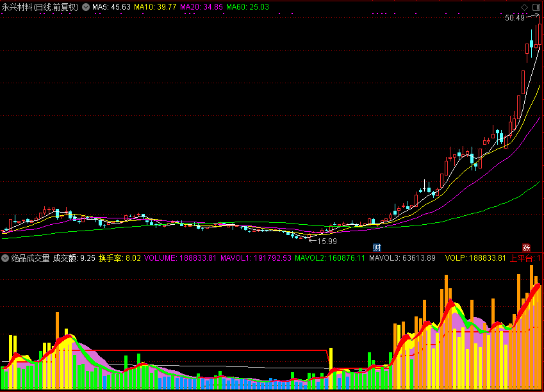The height and width of the screenshot is (392, 544).
Task: Click the MA20: 34.85 label
Action: (x=201, y=7)
